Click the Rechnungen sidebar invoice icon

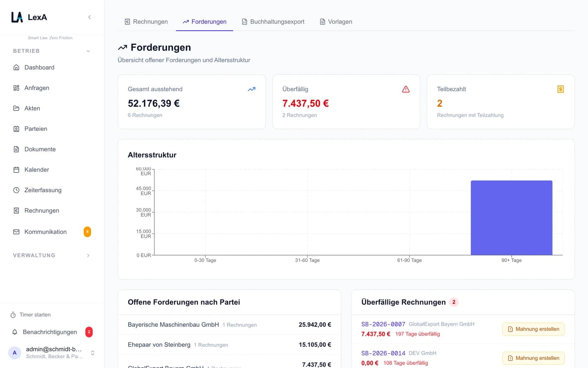[16, 211]
